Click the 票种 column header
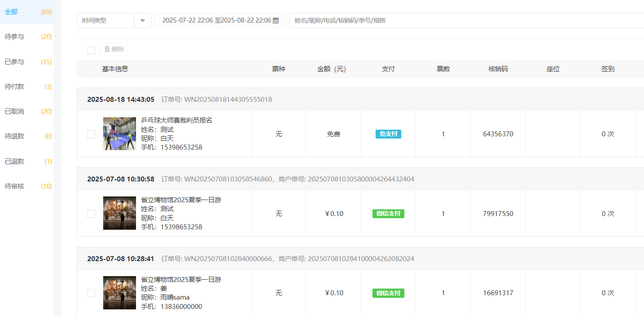 tap(279, 69)
